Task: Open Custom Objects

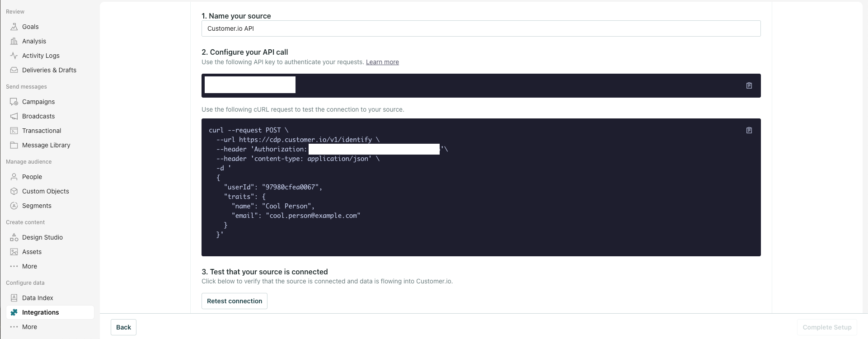Action: coord(46,191)
